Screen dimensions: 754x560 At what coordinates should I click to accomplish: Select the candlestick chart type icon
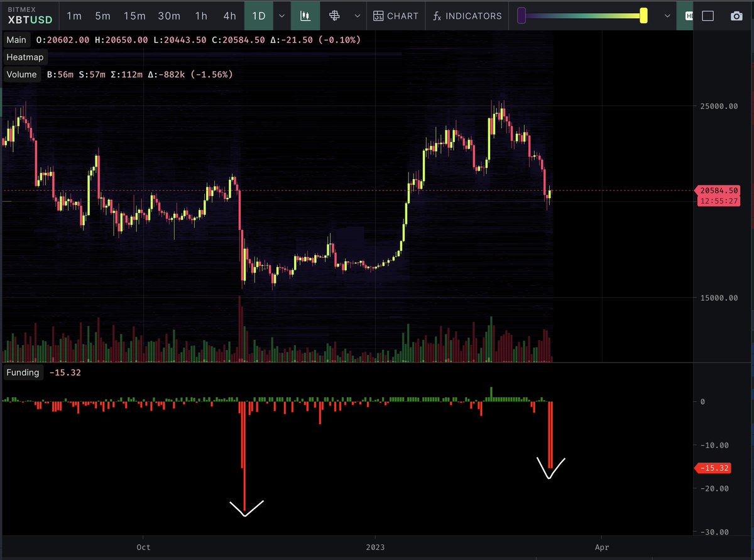[x=305, y=16]
